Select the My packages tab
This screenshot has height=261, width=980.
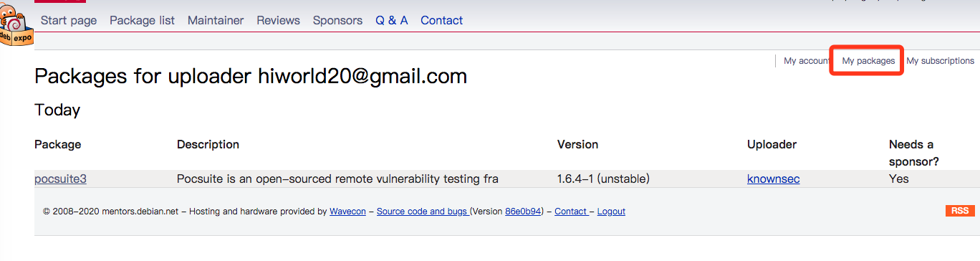(868, 61)
